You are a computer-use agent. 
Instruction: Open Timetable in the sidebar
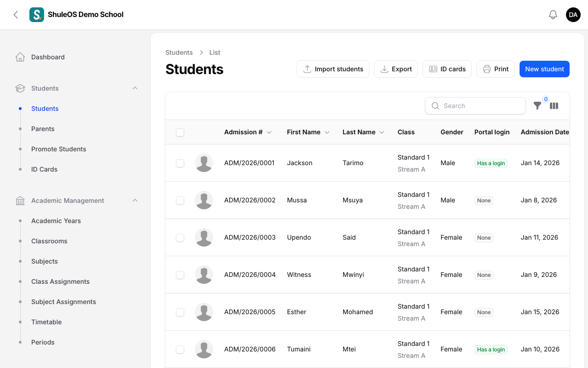pos(46,322)
